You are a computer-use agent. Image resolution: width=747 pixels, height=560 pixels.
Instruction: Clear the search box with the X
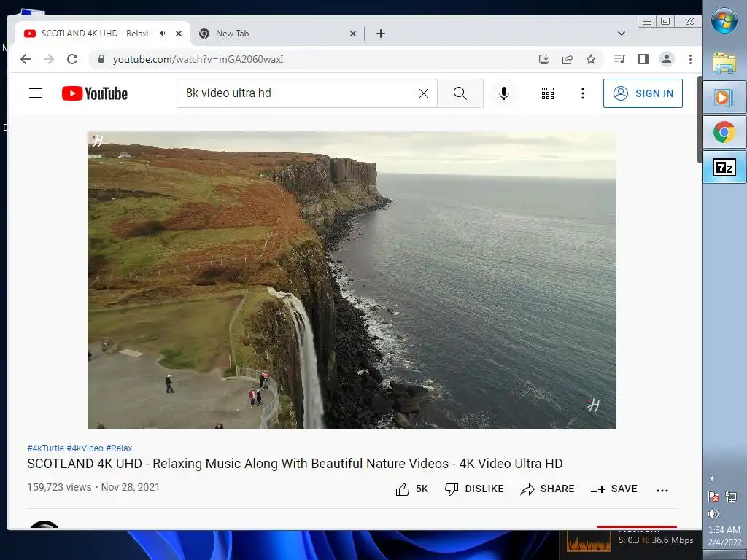(424, 93)
